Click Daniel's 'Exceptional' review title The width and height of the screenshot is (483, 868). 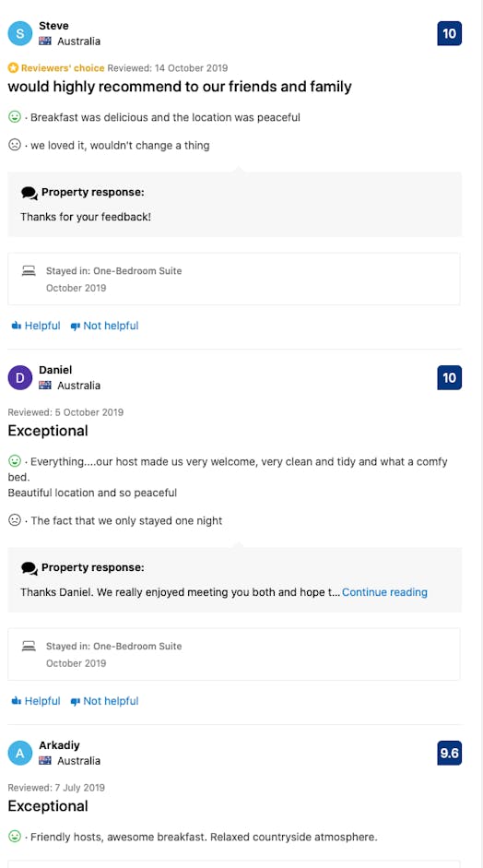click(48, 431)
